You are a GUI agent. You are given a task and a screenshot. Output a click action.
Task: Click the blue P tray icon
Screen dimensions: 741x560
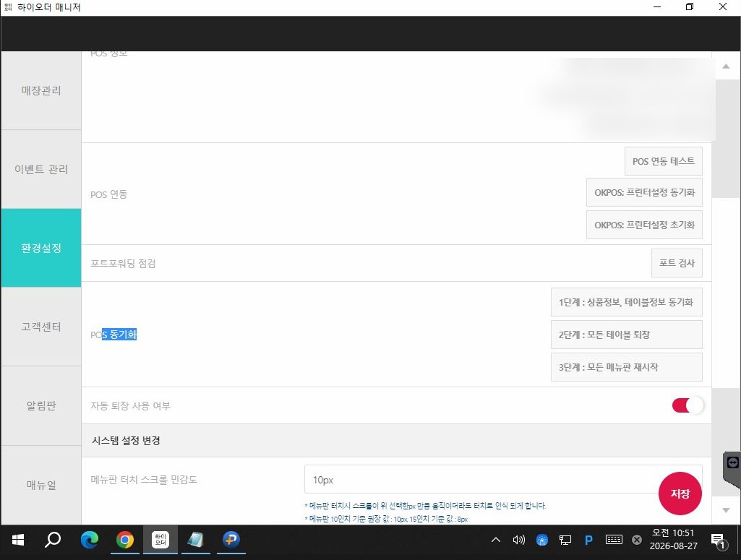[x=589, y=540]
